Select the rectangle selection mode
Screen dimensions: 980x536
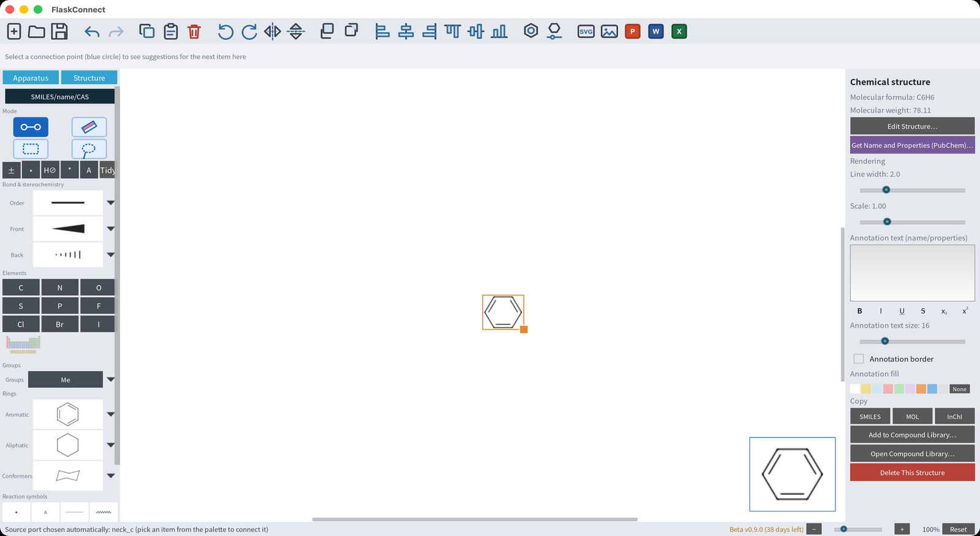pyautogui.click(x=31, y=149)
